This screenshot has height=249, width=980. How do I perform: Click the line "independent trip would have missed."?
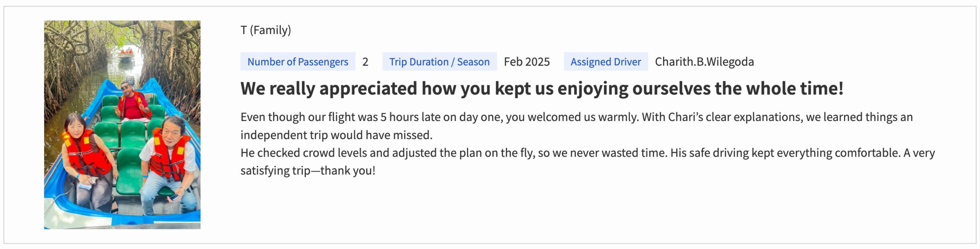point(336,135)
